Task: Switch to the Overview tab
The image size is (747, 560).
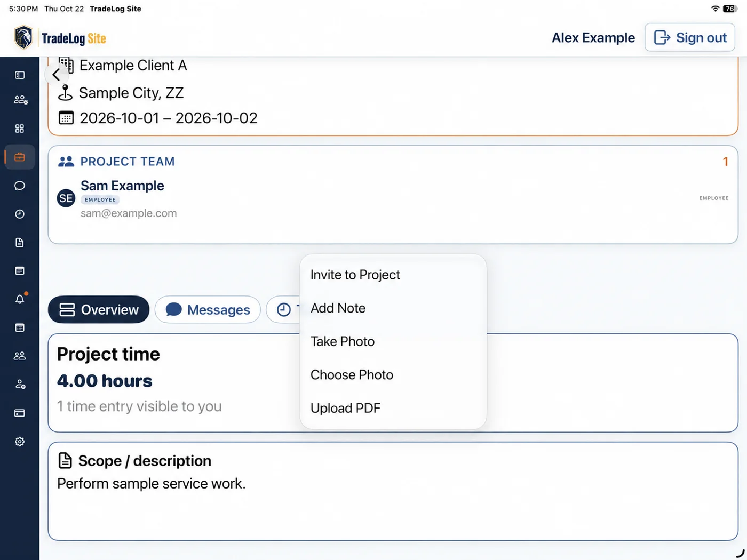Action: 99,310
